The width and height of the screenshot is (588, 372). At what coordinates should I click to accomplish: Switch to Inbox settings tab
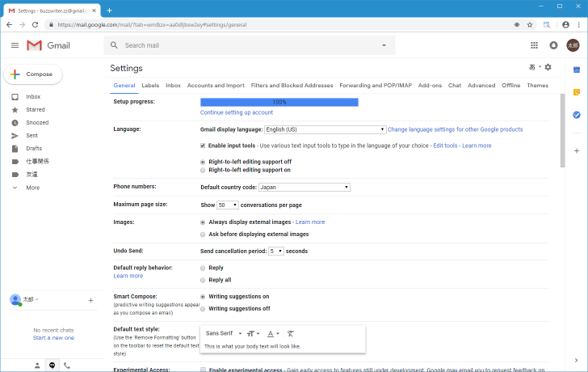click(x=173, y=86)
